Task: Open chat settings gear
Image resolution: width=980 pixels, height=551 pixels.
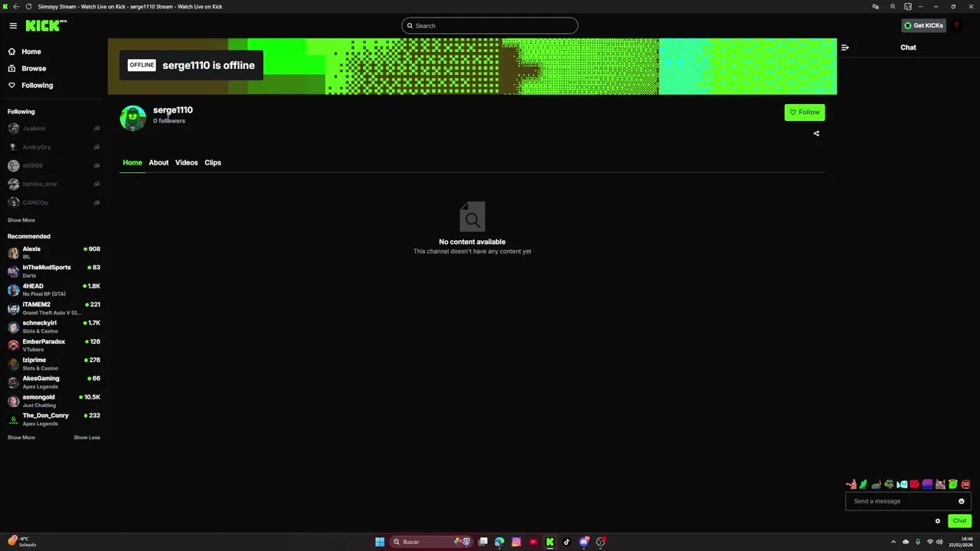Action: [x=937, y=521]
